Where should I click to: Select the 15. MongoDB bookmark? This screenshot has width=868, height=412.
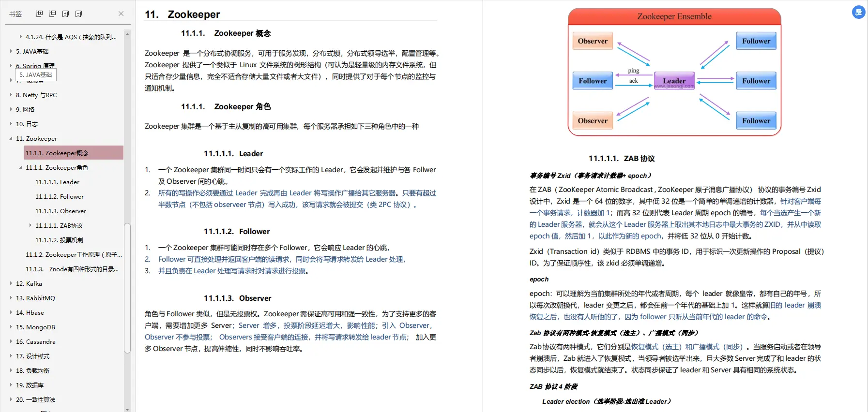[x=35, y=327]
